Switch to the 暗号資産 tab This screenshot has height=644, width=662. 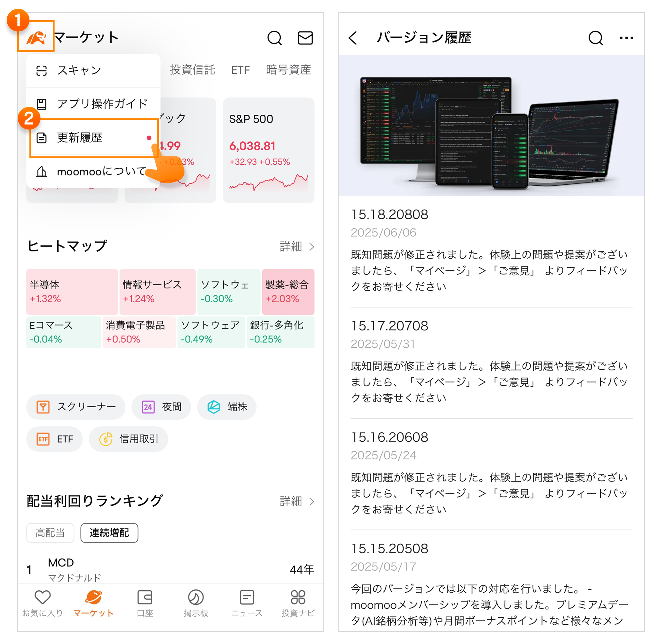pyautogui.click(x=288, y=70)
